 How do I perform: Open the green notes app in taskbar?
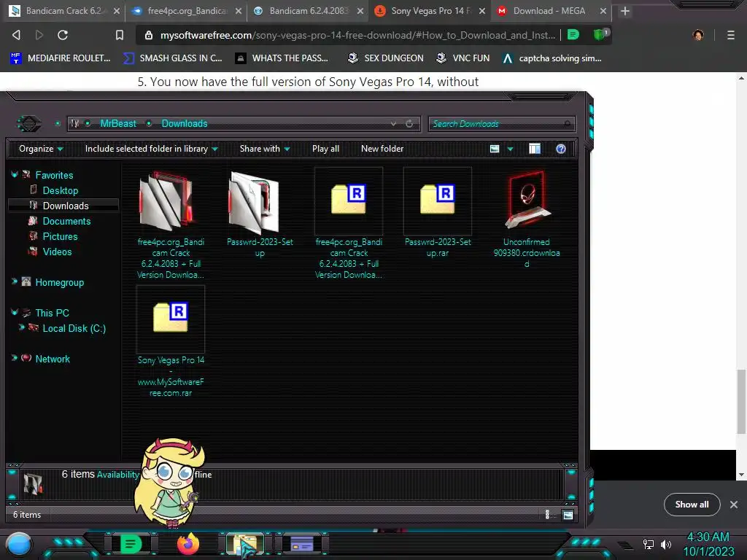(x=131, y=544)
